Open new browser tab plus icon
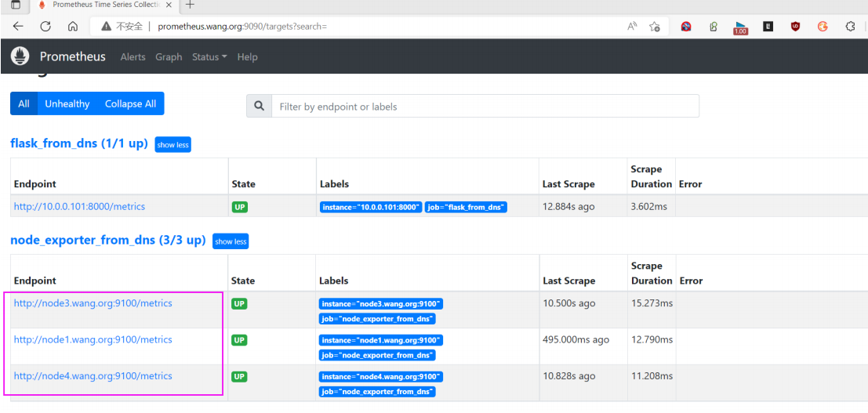This screenshot has width=868, height=413. point(190,5)
